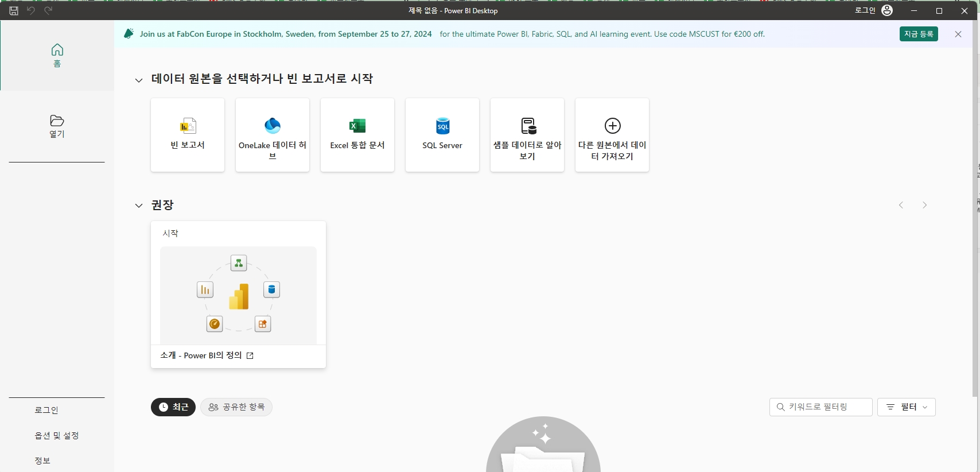Click the Redo arrow in title bar

pos(48,10)
